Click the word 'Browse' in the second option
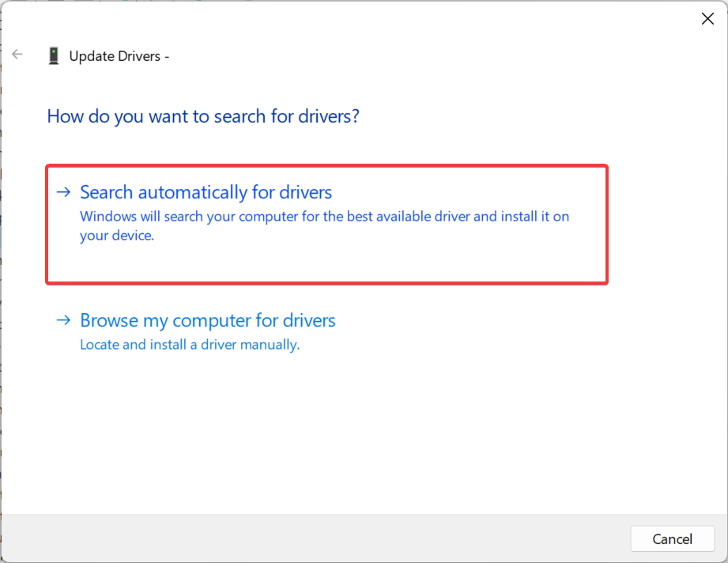The width and height of the screenshot is (728, 563). click(x=109, y=320)
